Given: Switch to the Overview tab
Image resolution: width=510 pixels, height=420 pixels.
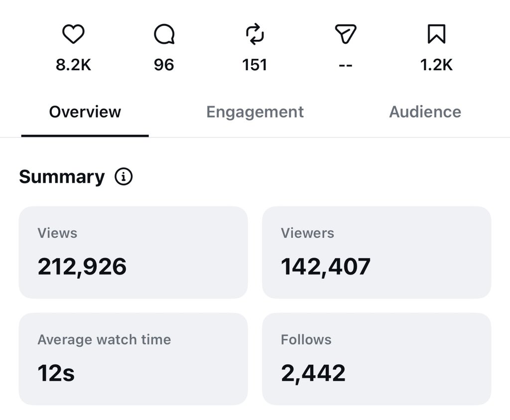Looking at the screenshot, I should coord(85,112).
